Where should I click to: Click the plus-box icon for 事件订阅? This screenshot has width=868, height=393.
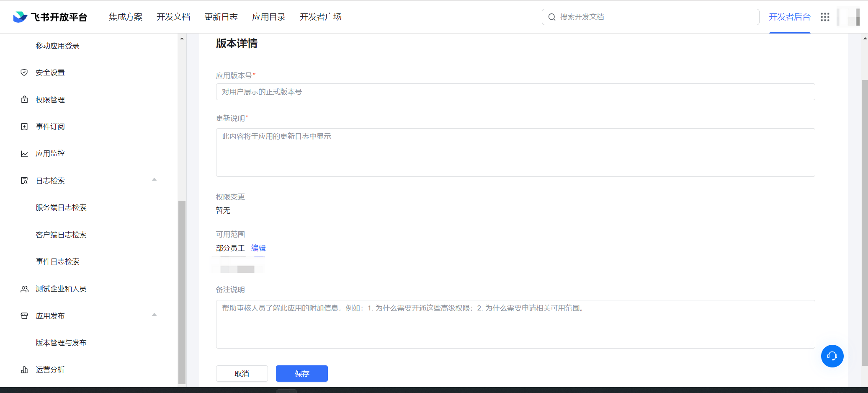24,127
